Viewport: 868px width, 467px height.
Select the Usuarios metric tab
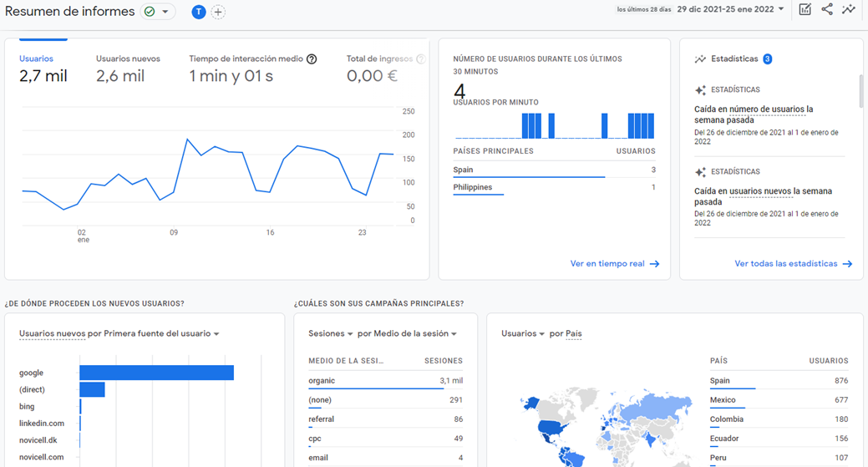[43, 69]
